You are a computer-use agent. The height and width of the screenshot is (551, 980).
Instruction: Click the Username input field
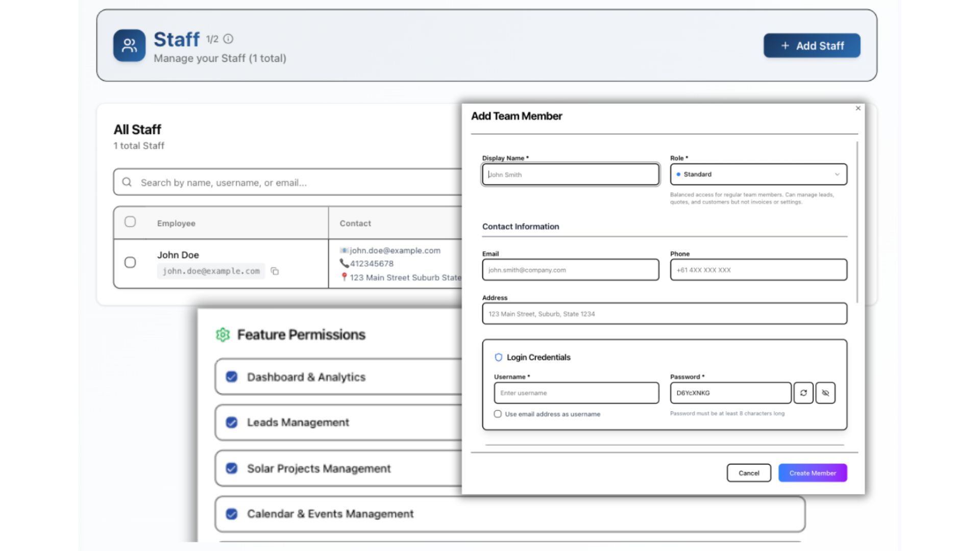pos(576,393)
